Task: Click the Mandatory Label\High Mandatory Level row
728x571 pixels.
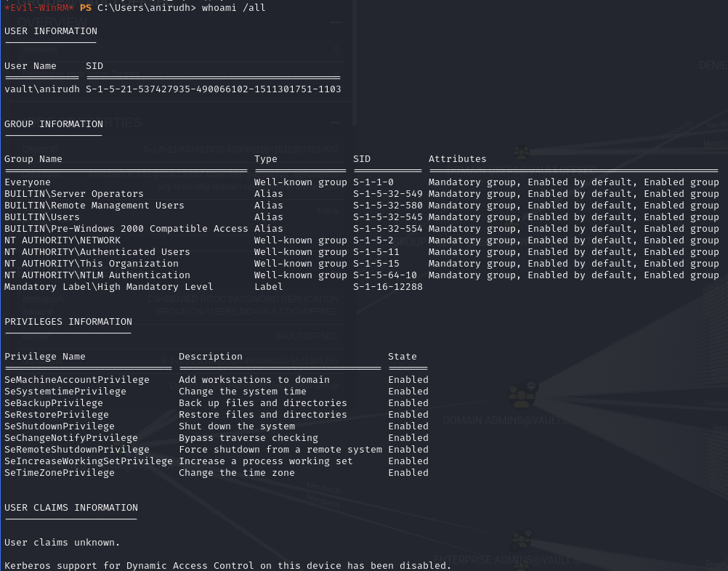Action: coord(109,287)
